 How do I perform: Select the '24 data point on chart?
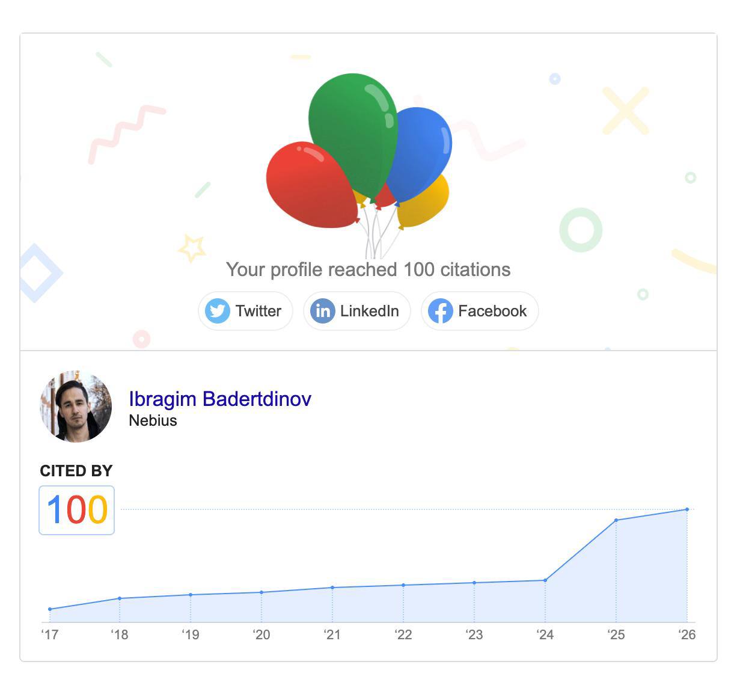(x=545, y=580)
